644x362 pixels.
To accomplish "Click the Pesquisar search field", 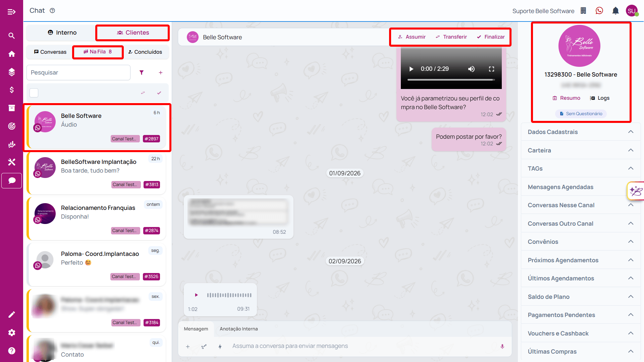I will 78,73.
